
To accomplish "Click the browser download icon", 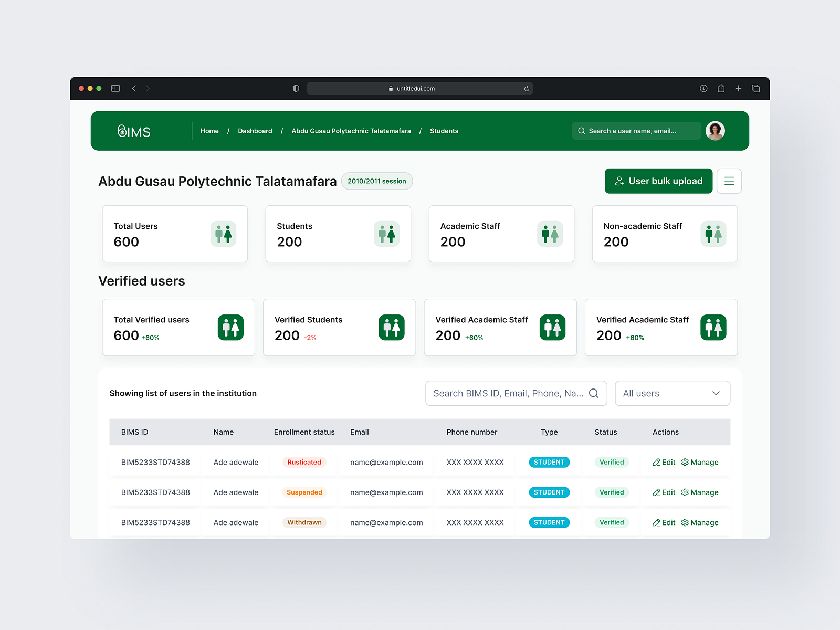I will pyautogui.click(x=703, y=88).
